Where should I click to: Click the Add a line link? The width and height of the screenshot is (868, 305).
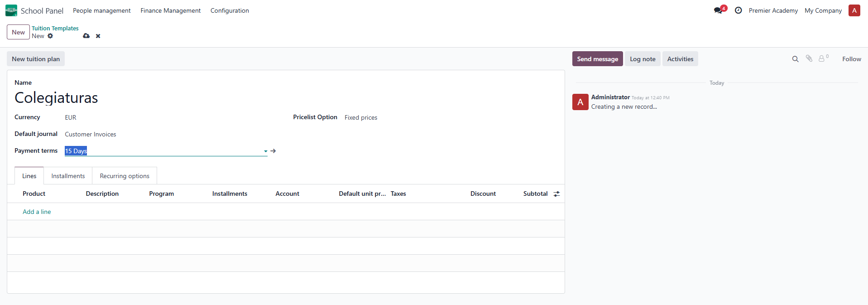click(37, 212)
